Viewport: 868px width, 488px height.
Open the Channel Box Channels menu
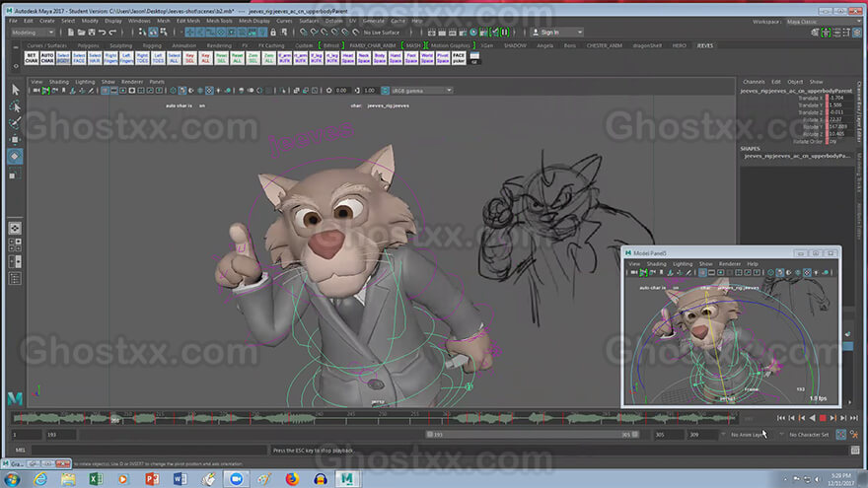pyautogui.click(x=754, y=82)
